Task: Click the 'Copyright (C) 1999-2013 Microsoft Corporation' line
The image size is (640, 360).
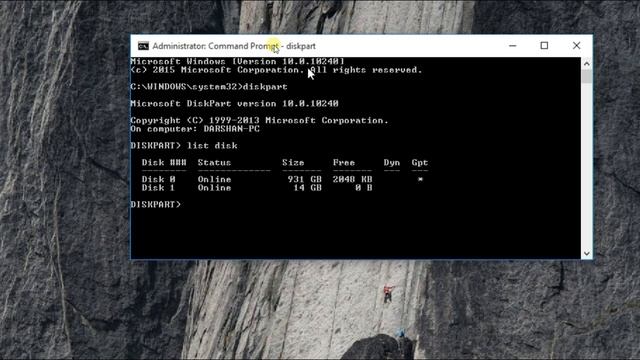Action: pos(259,120)
